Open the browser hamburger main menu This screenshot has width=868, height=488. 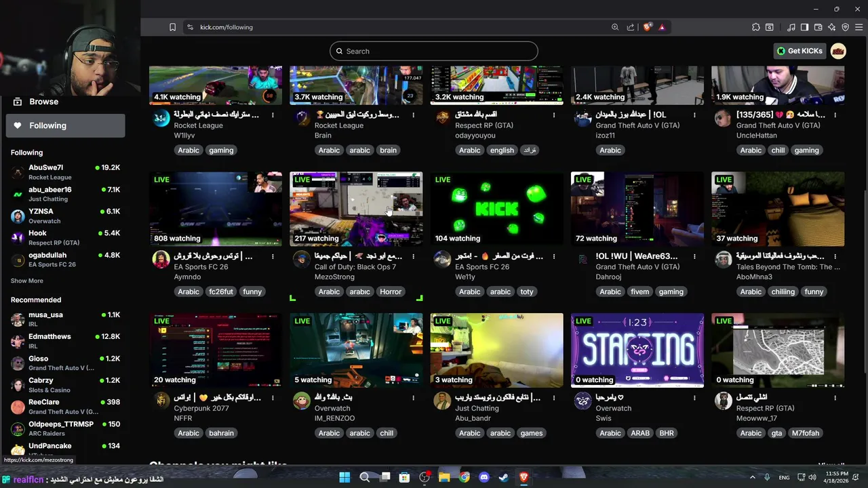pos(859,27)
